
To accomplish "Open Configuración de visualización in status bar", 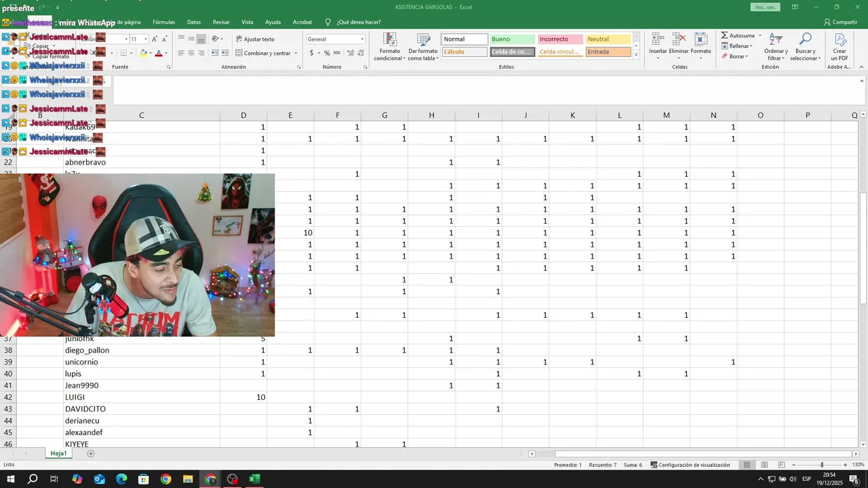I will coord(690,465).
